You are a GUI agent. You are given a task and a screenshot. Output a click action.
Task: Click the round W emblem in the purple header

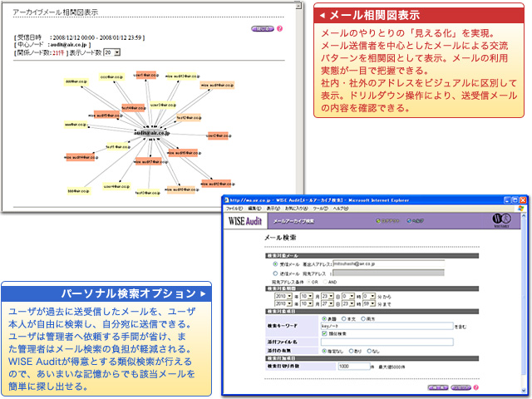[501, 219]
